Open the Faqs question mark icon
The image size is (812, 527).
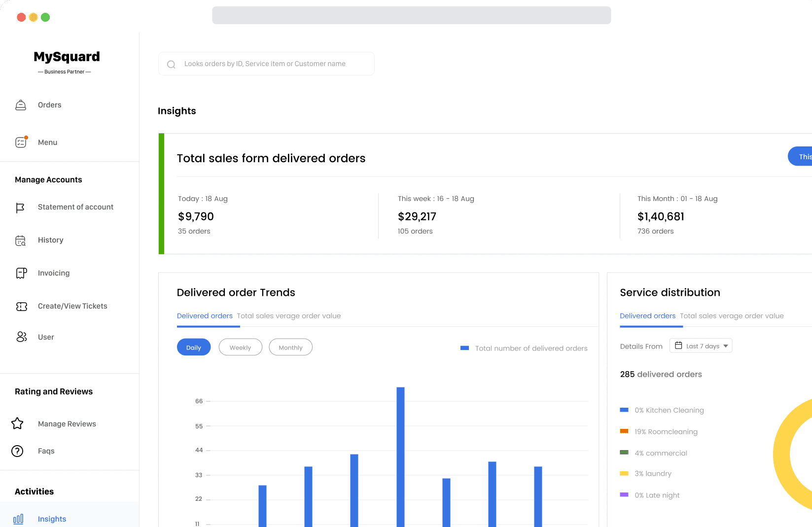(18, 451)
